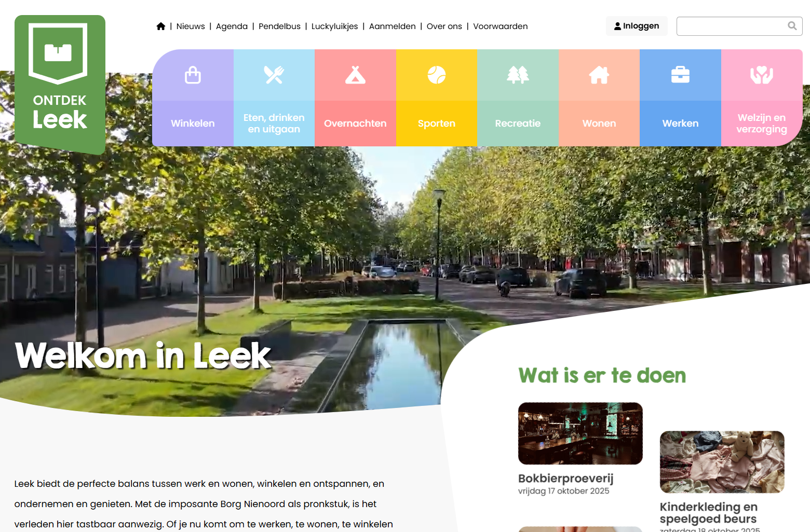Click the house Wonen icon

click(x=599, y=75)
